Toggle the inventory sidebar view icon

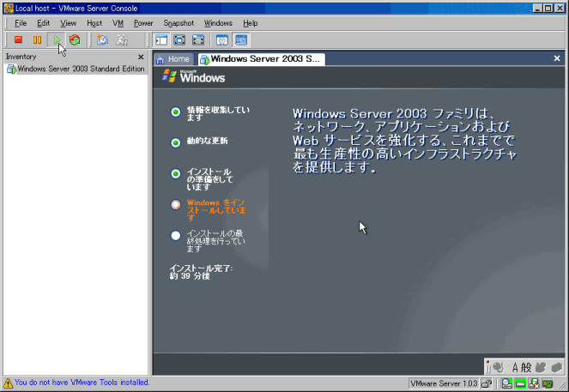pyautogui.click(x=161, y=40)
